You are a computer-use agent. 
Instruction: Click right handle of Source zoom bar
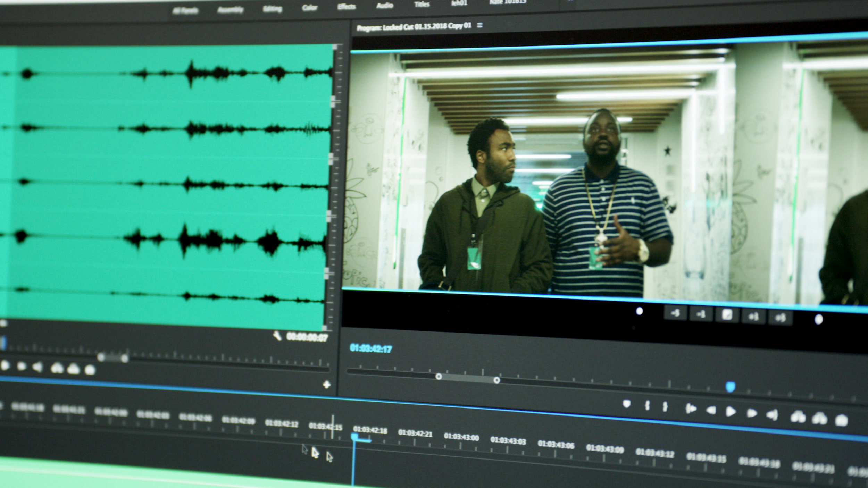(125, 358)
